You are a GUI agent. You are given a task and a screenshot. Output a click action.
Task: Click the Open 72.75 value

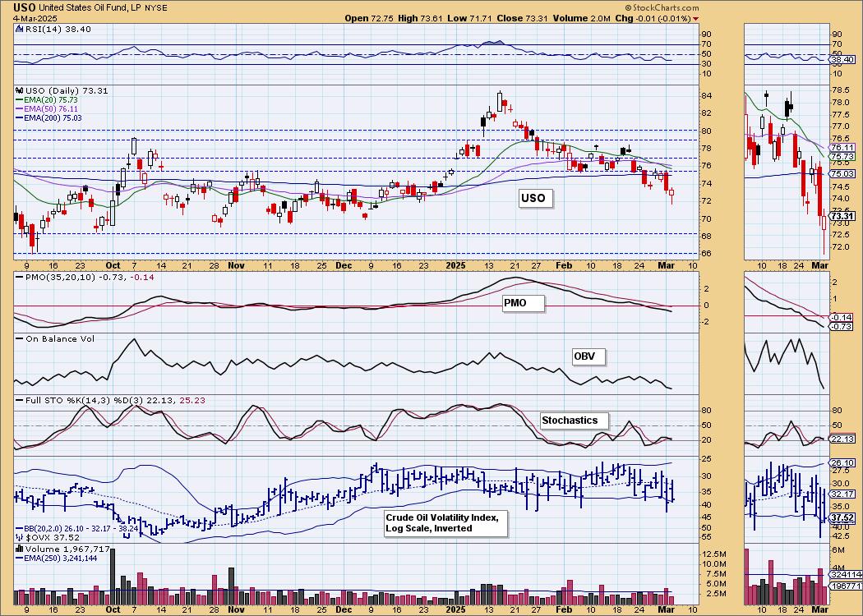click(367, 18)
